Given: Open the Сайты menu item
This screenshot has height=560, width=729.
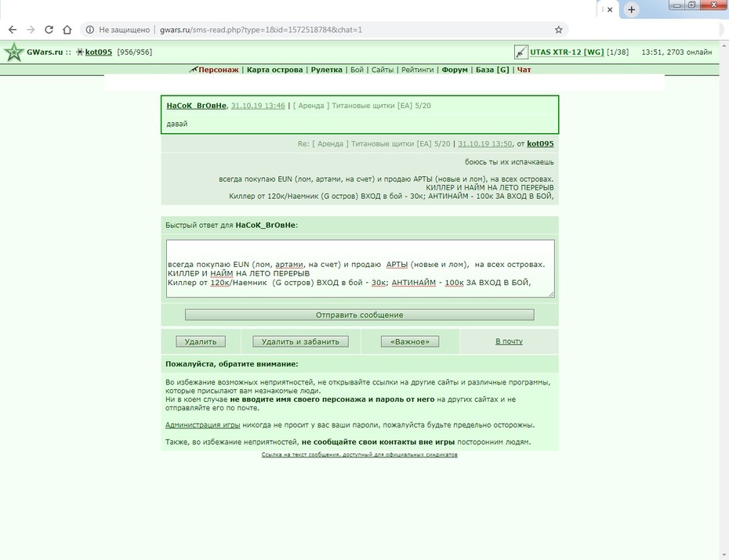Looking at the screenshot, I should (x=383, y=70).
